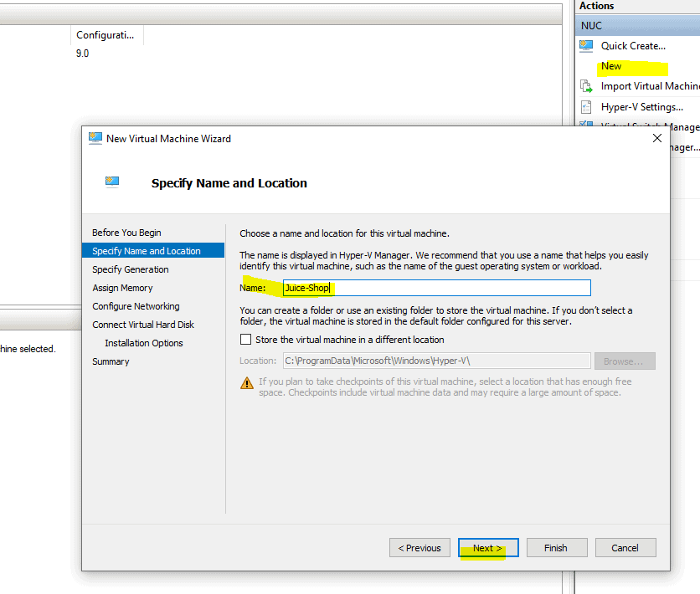This screenshot has height=594, width=700.
Task: Click the checkpoint warning triangle icon
Action: coord(247,383)
